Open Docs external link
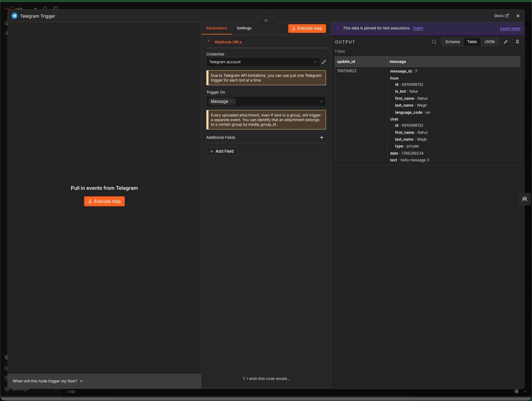The height and width of the screenshot is (401, 532). pos(501,16)
